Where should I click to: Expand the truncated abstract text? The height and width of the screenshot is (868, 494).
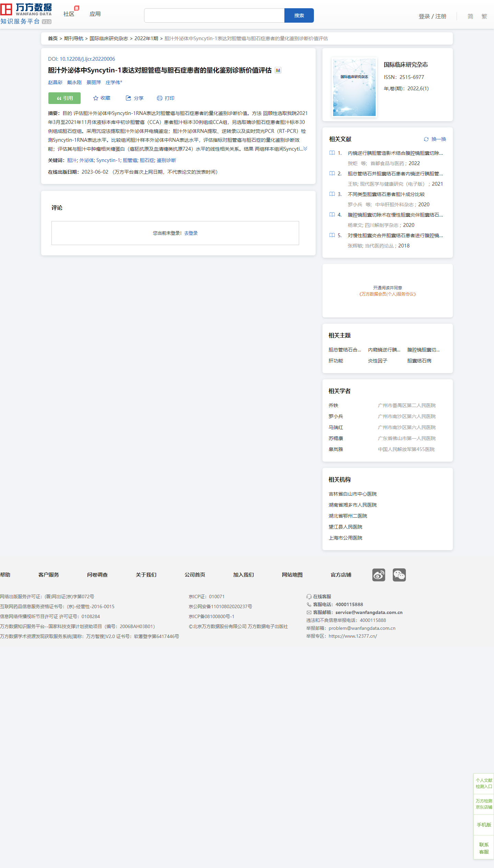[x=305, y=149]
